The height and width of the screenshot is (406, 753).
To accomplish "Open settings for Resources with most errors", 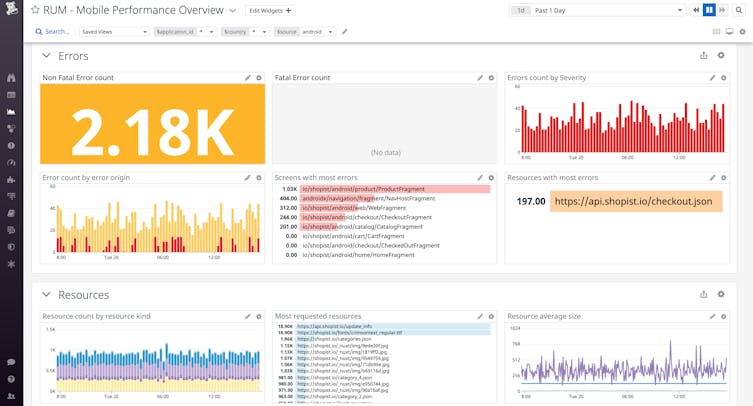I will coord(724,178).
